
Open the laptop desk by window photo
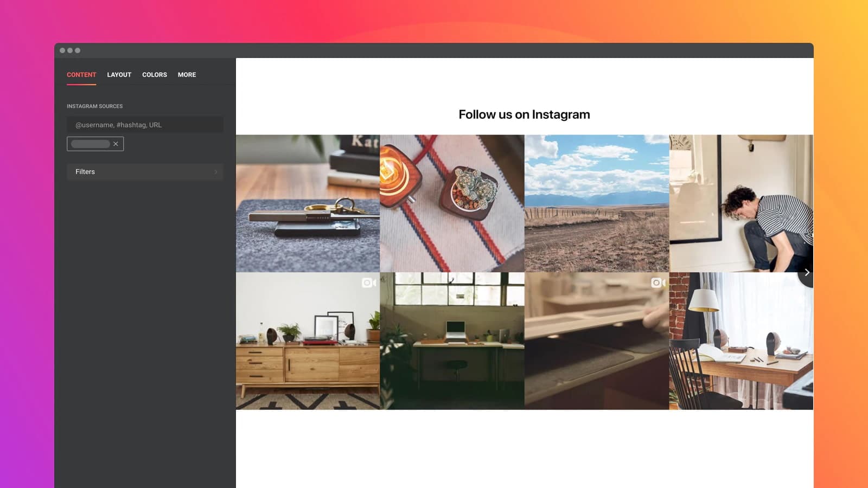[x=452, y=342]
